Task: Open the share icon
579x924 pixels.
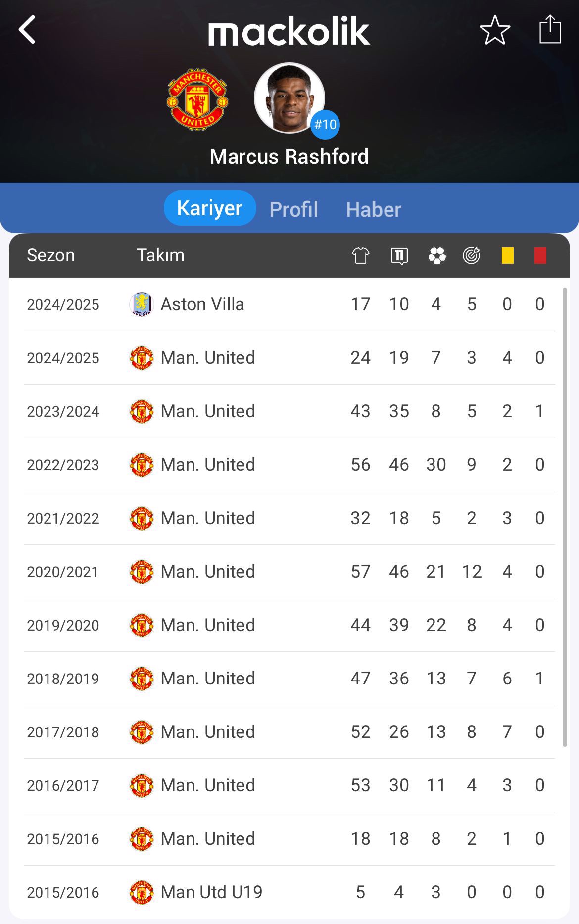Action: click(x=550, y=29)
